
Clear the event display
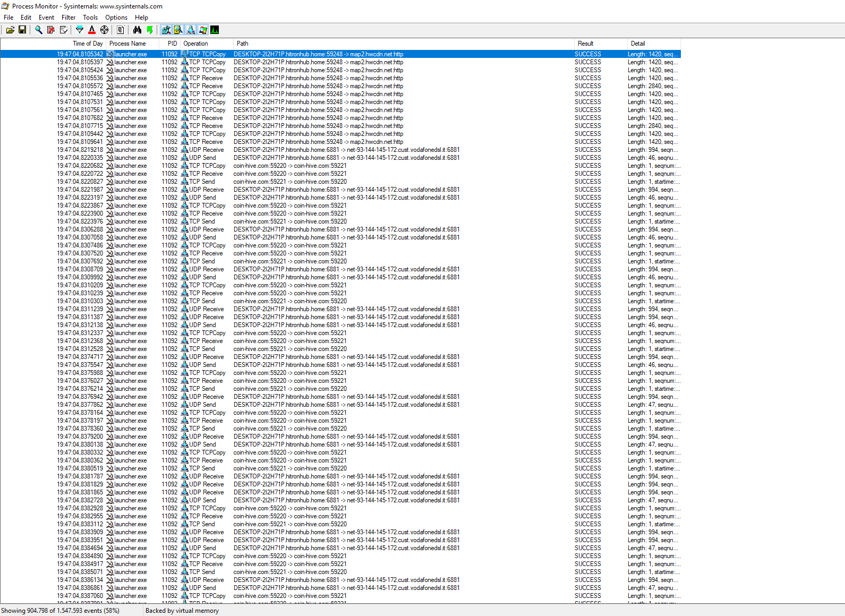(x=64, y=30)
